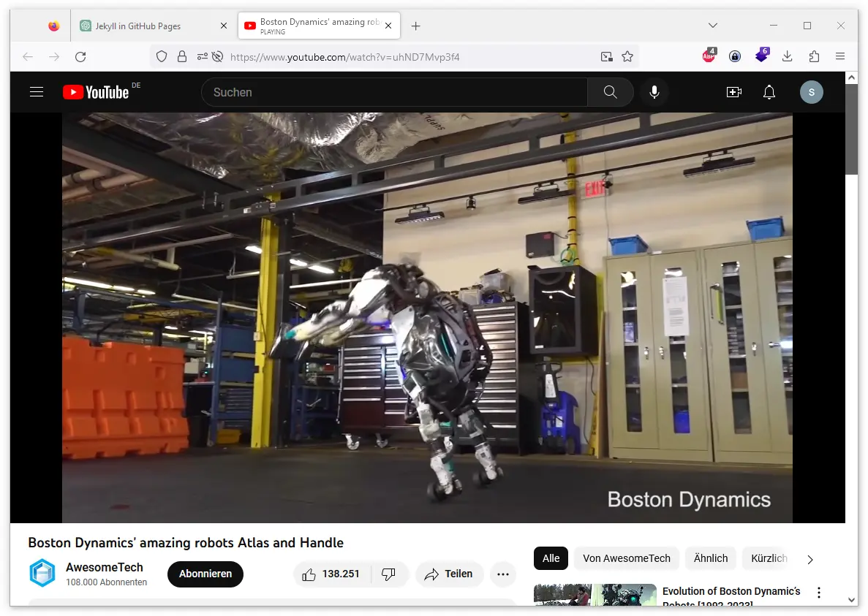Click the search magnifier button
868x616 pixels.
point(610,92)
